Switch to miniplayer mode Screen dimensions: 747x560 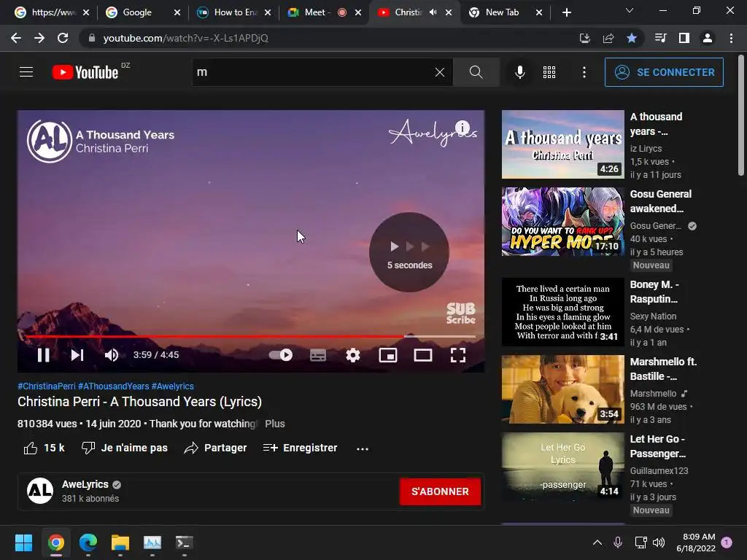388,355
